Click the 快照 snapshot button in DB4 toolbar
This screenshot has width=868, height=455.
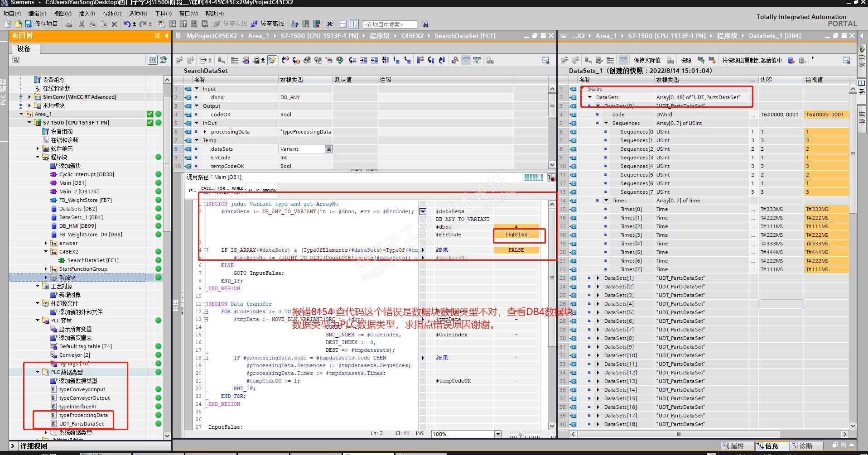point(686,60)
